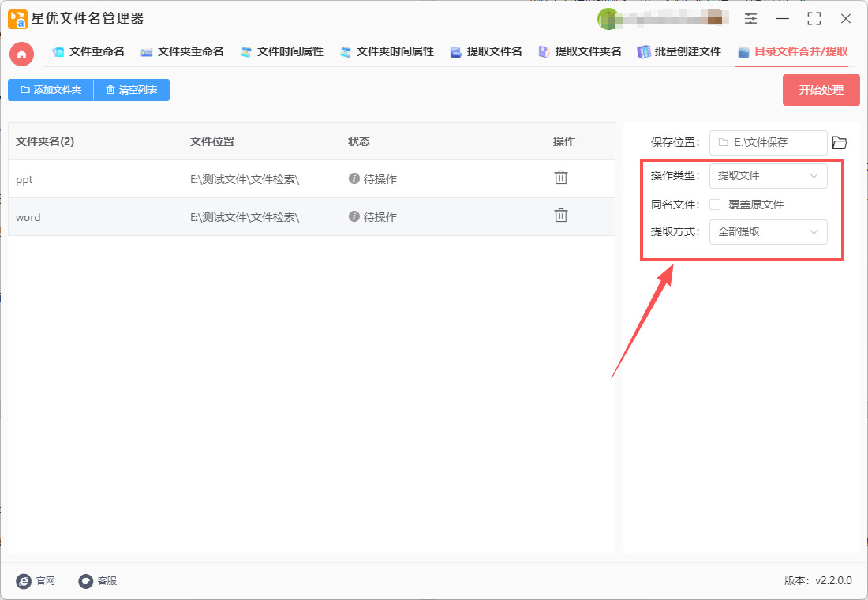Browse for save location folder icon

(840, 143)
